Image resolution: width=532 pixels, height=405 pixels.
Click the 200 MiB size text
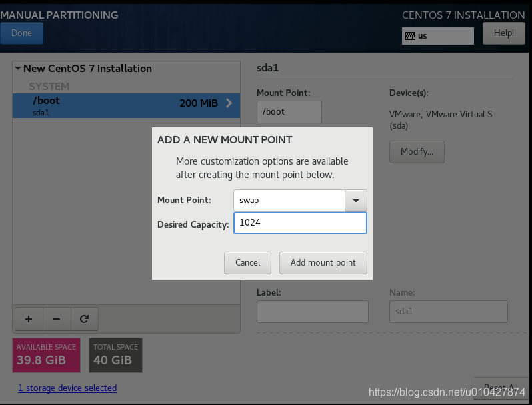click(x=199, y=103)
